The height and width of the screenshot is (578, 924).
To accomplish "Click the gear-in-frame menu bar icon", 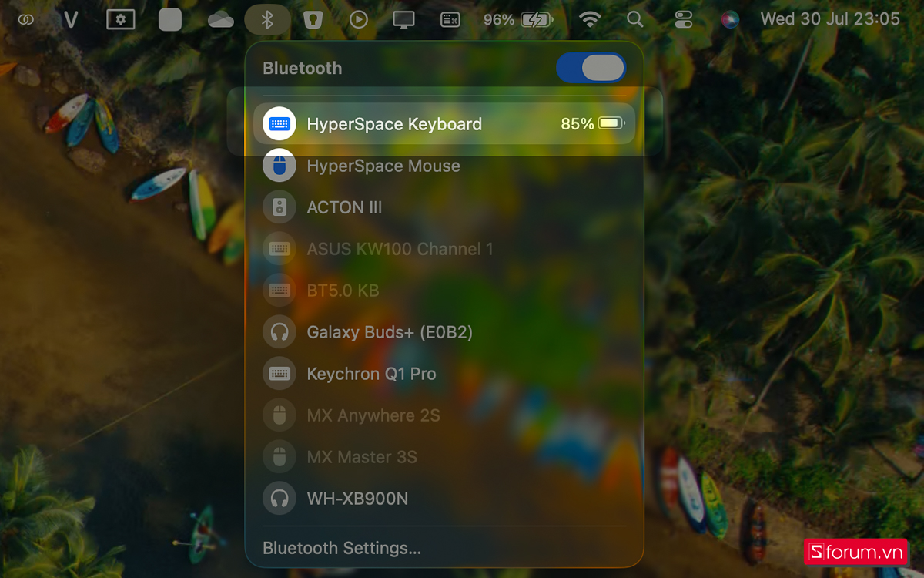I will 120,19.
